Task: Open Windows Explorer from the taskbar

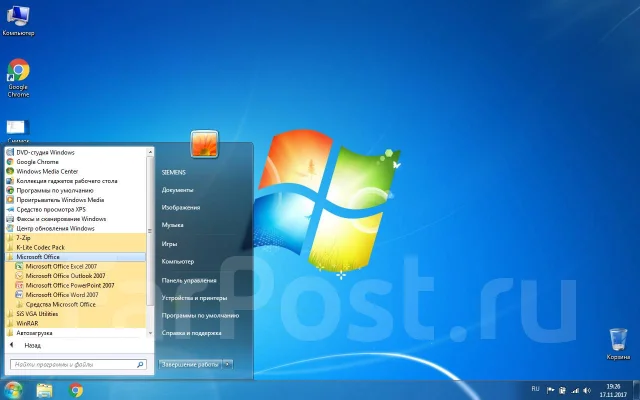Action: pyautogui.click(x=44, y=391)
